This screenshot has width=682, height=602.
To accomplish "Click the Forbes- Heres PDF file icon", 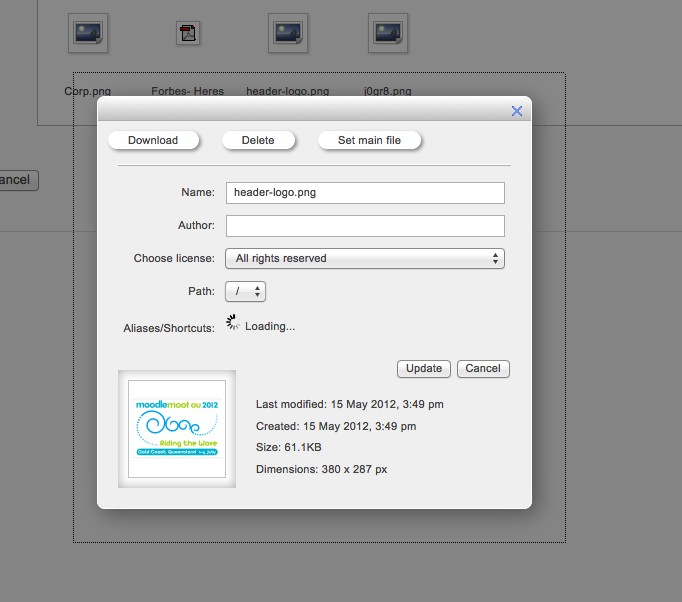I will pos(188,33).
